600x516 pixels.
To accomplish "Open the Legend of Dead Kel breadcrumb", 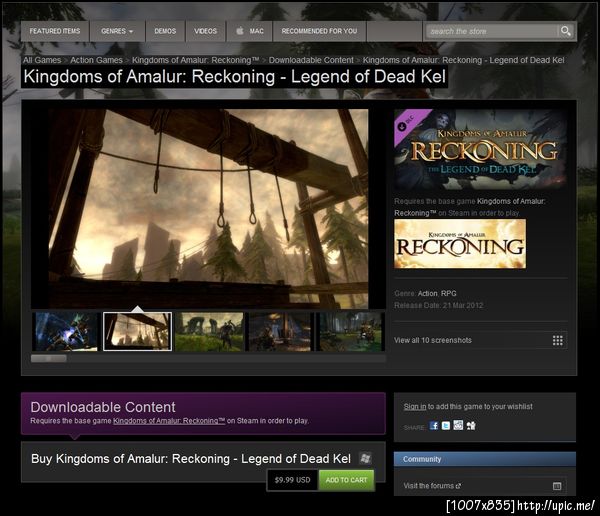I will (463, 60).
